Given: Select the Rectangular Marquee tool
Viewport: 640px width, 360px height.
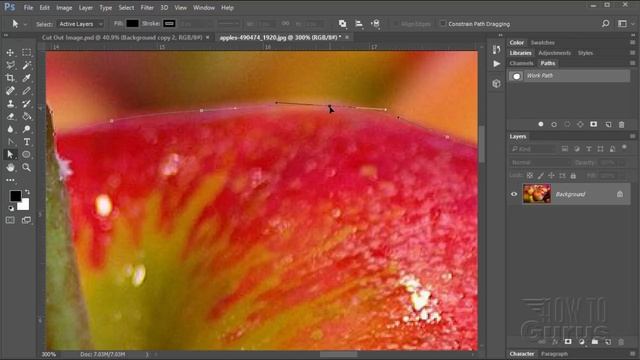Looking at the screenshot, I should point(27,52).
